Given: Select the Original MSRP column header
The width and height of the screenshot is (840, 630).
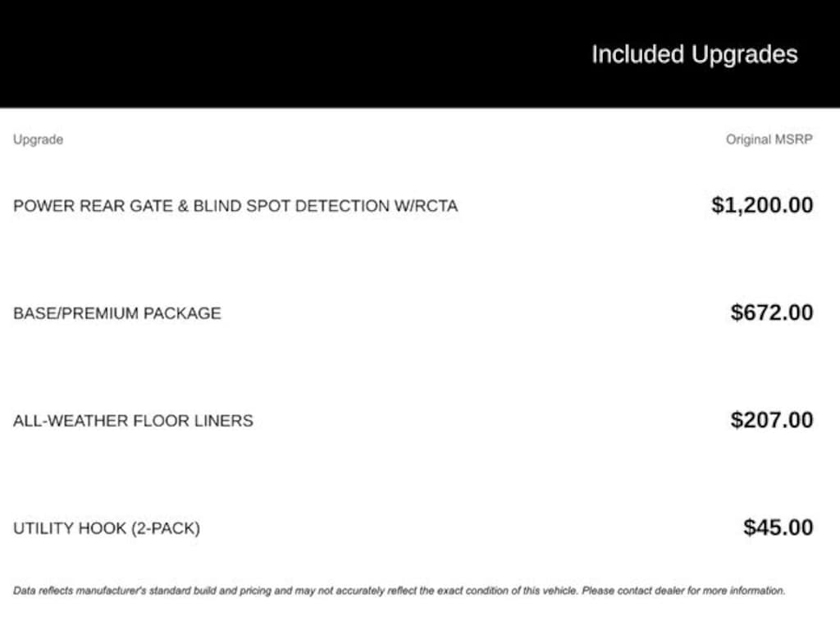Looking at the screenshot, I should [x=769, y=139].
